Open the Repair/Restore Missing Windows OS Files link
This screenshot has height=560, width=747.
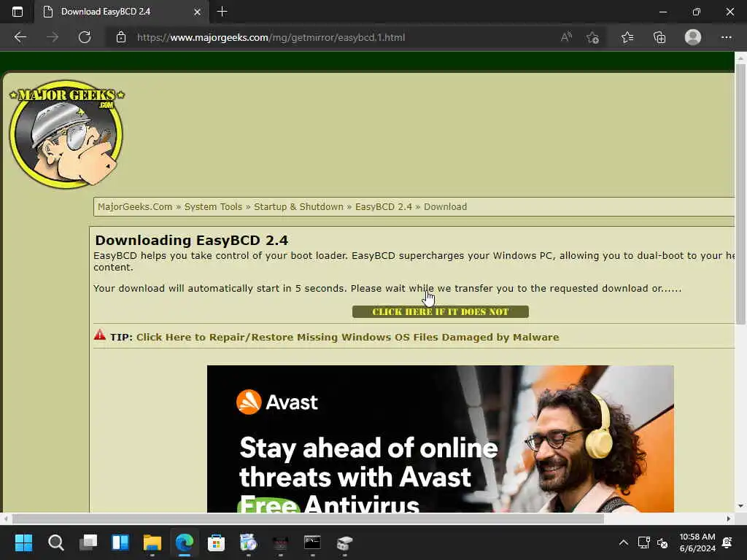pos(347,337)
